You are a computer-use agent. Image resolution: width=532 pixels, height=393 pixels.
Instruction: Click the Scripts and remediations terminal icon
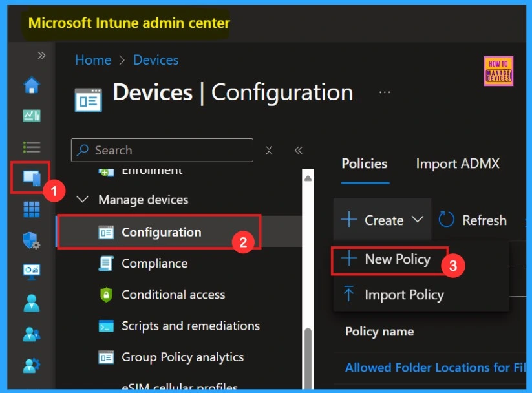pyautogui.click(x=106, y=326)
